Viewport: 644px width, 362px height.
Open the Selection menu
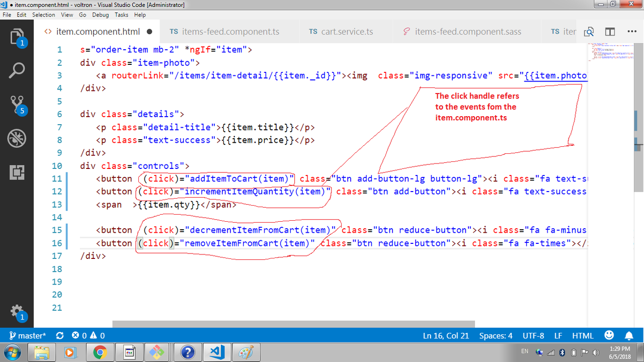pos(44,15)
